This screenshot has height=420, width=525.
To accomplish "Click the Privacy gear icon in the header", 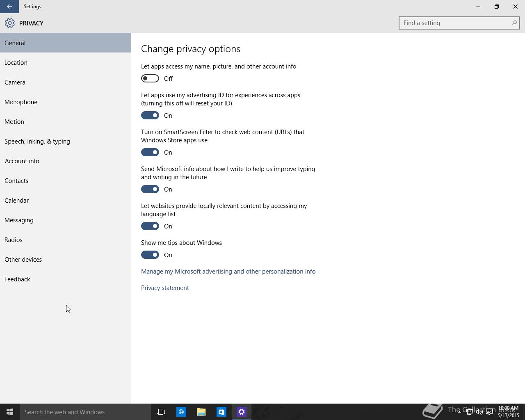I will (10, 23).
